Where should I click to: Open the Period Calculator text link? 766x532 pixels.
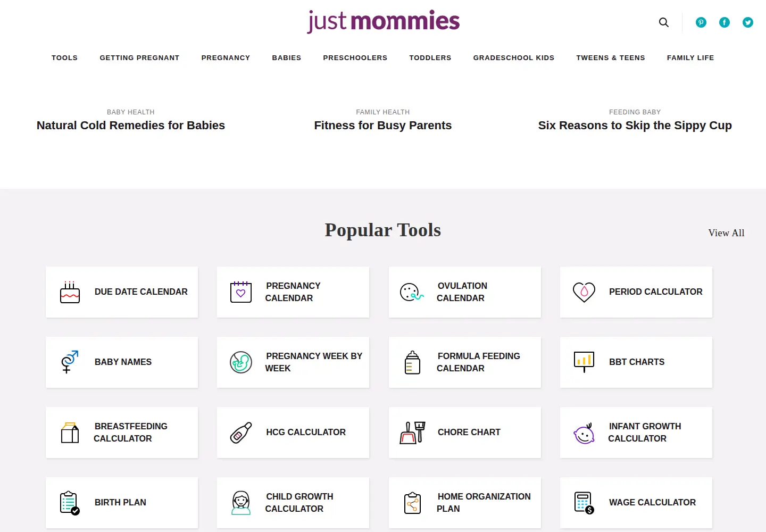(x=656, y=292)
